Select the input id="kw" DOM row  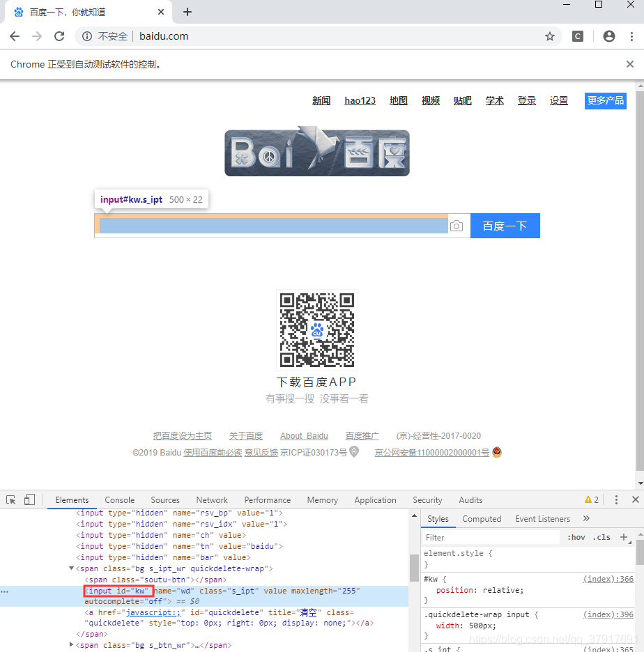click(204, 596)
